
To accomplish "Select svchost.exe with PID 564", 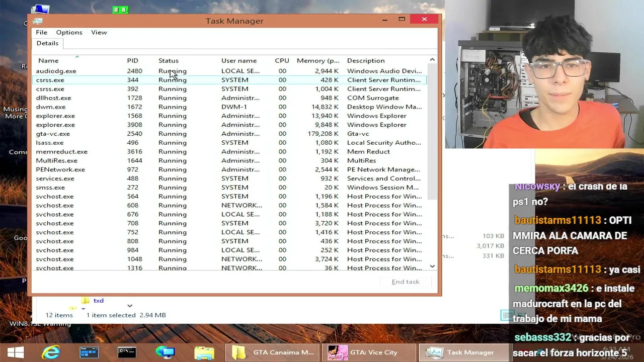I will coord(230,197).
